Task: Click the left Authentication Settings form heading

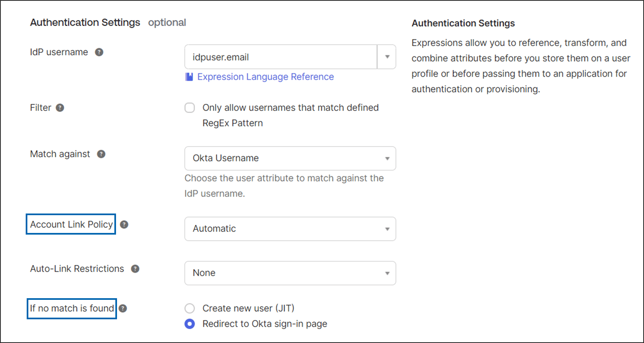Action: (x=85, y=22)
